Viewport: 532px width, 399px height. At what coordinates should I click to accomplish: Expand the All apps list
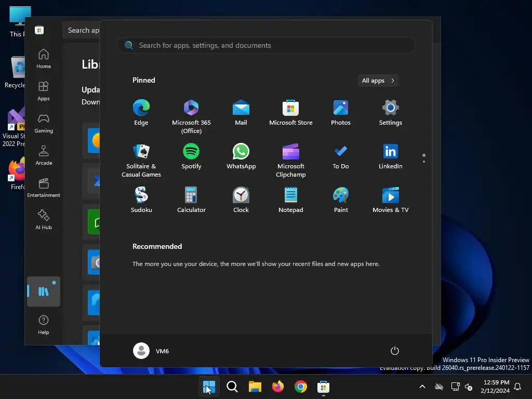click(378, 81)
